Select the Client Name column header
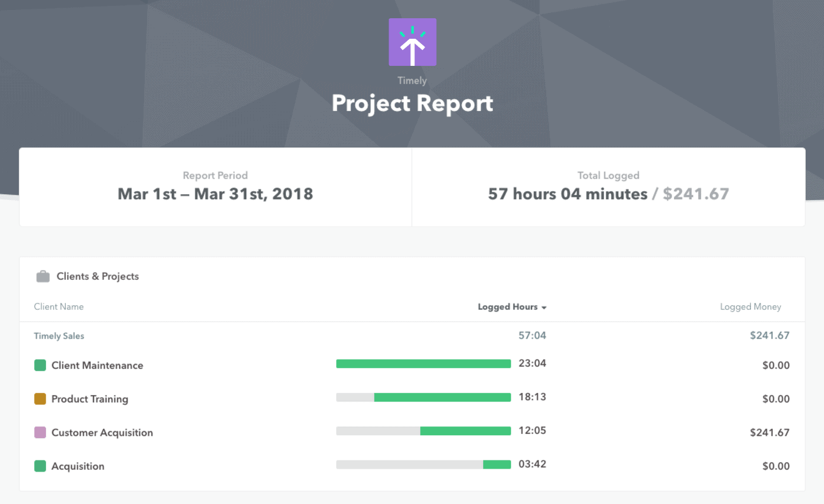The image size is (824, 504). coord(59,306)
